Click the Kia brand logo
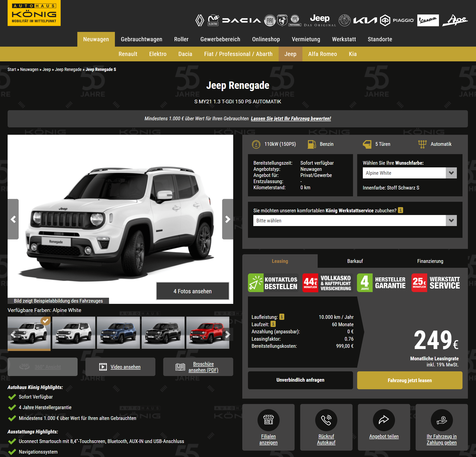This screenshot has height=457, width=476. pos(365,20)
